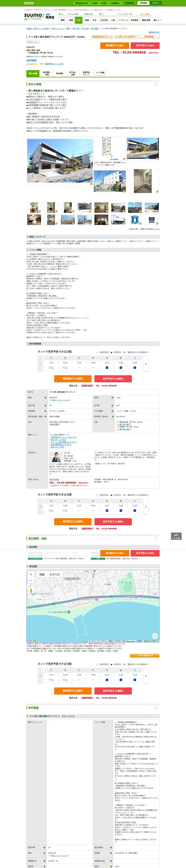
Task: Open the floor plan 間取り image
Action: pos(110,149)
